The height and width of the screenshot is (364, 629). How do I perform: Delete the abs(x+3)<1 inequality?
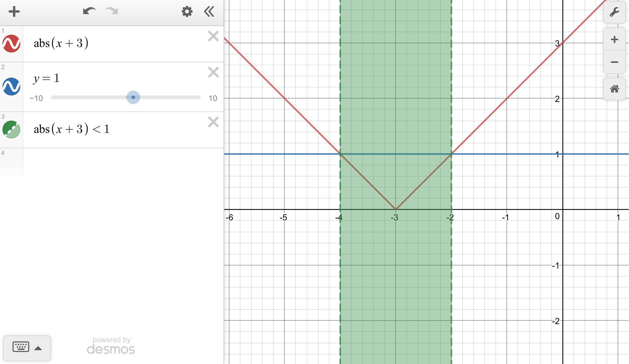[x=213, y=122]
